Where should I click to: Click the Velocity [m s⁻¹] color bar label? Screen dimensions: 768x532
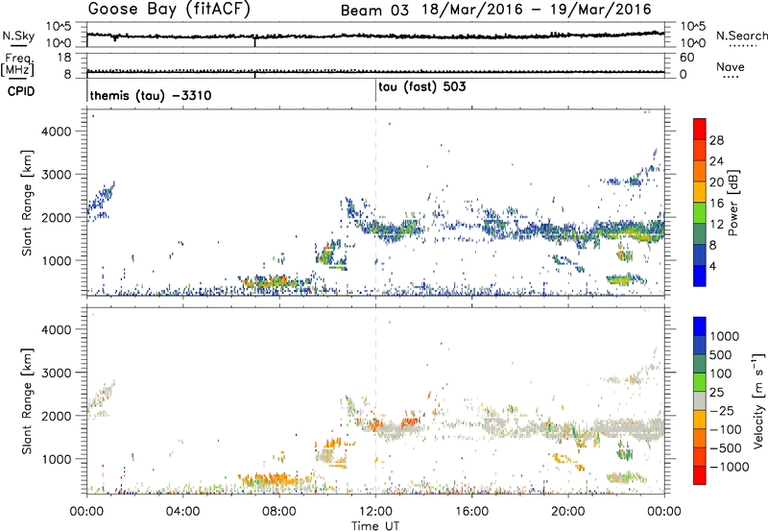(x=758, y=400)
